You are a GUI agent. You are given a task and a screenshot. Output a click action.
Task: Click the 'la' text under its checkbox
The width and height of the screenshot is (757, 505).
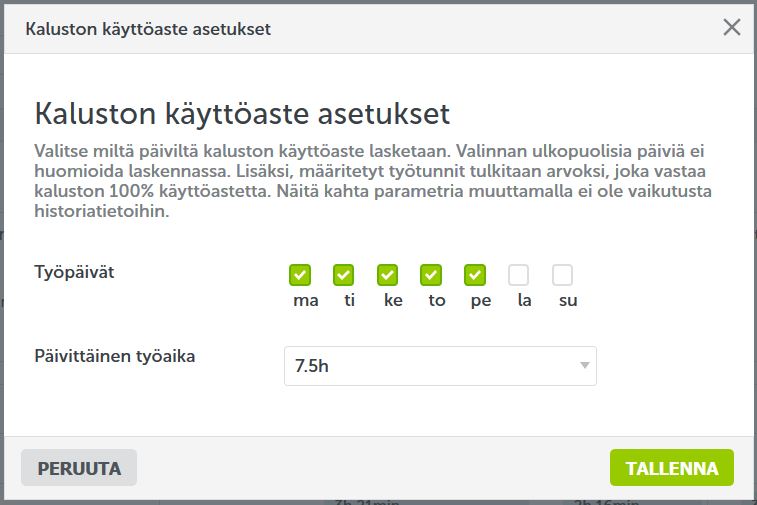pos(524,301)
